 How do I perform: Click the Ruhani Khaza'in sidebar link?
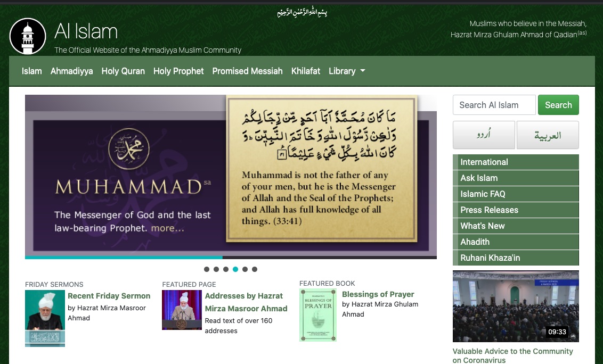pos(490,258)
